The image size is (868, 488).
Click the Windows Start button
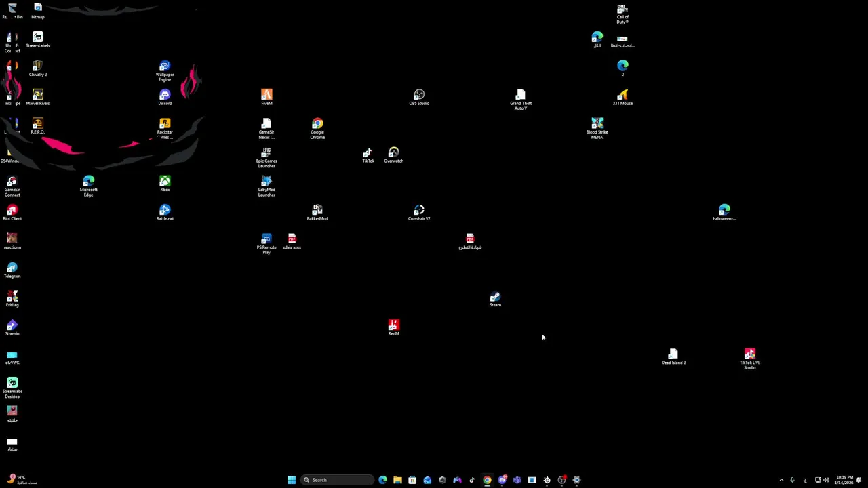(292, 480)
